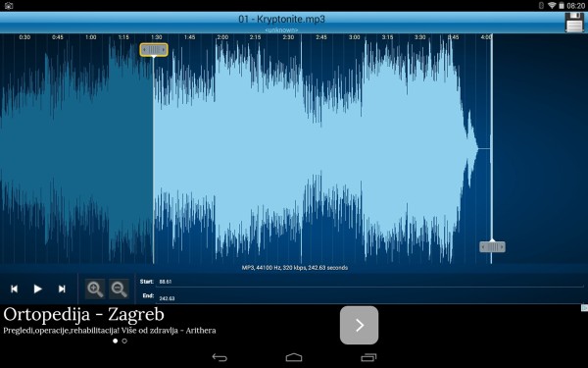The height and width of the screenshot is (368, 588).
Task: Click the 2:00 timeline label
Action: (x=222, y=37)
